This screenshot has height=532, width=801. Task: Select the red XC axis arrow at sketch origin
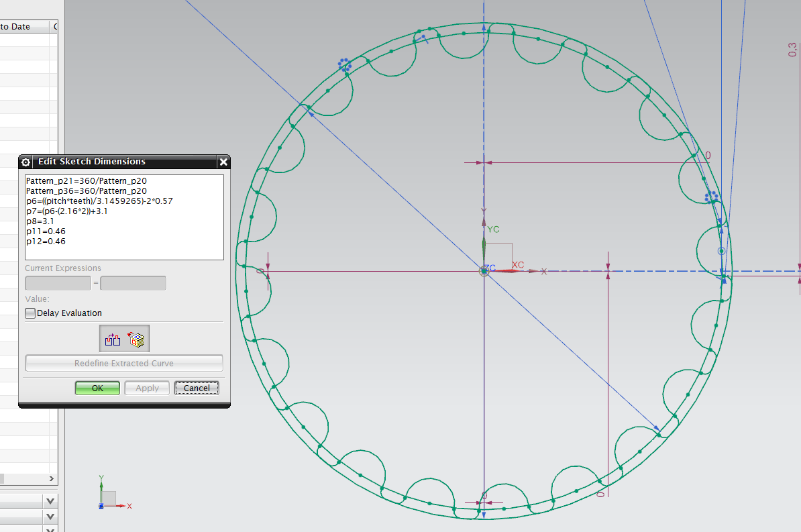pos(517,271)
